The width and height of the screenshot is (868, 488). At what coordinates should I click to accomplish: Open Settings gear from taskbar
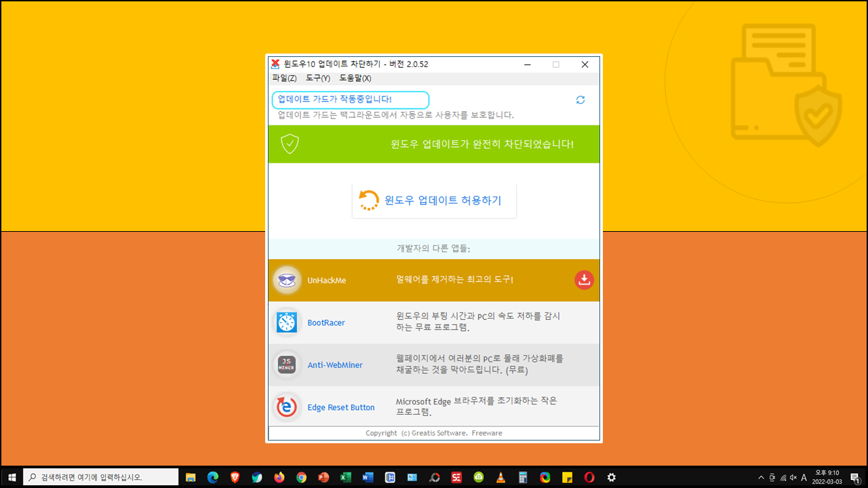tap(611, 477)
